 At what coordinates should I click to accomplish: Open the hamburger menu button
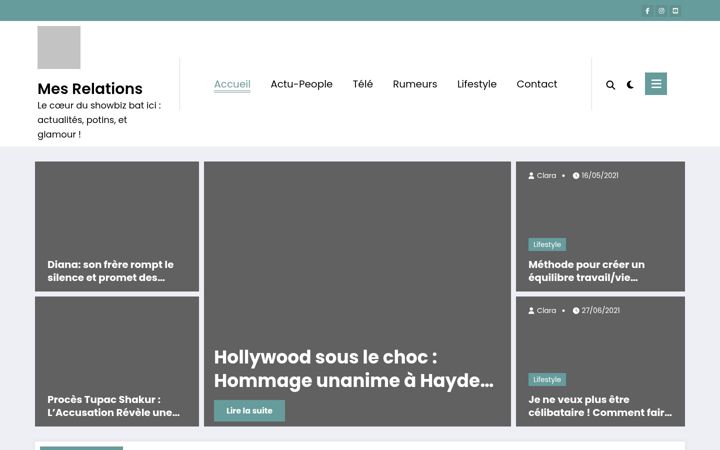[x=656, y=84]
